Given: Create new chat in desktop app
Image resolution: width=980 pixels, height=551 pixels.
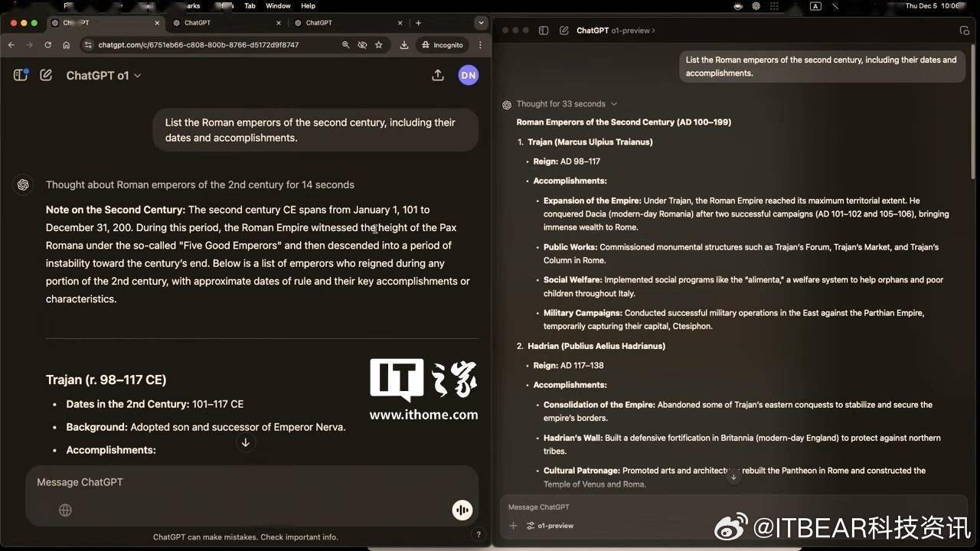Looking at the screenshot, I should 564,31.
